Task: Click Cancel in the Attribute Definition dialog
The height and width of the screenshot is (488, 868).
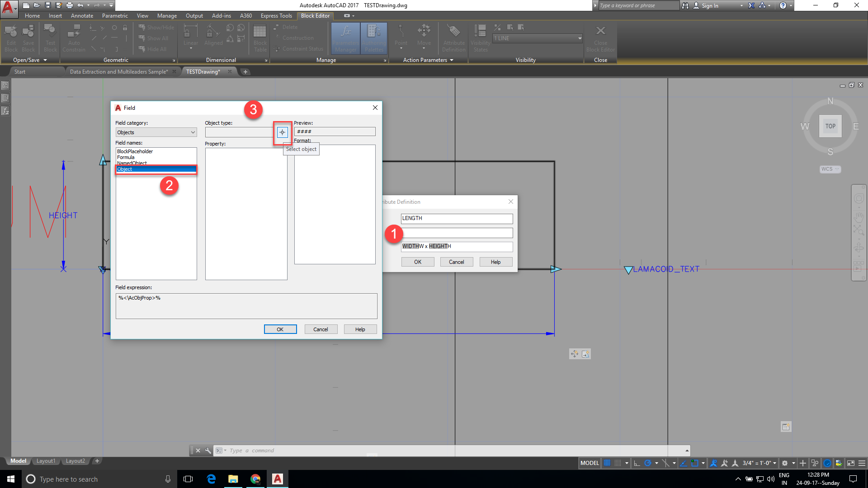Action: click(x=456, y=262)
